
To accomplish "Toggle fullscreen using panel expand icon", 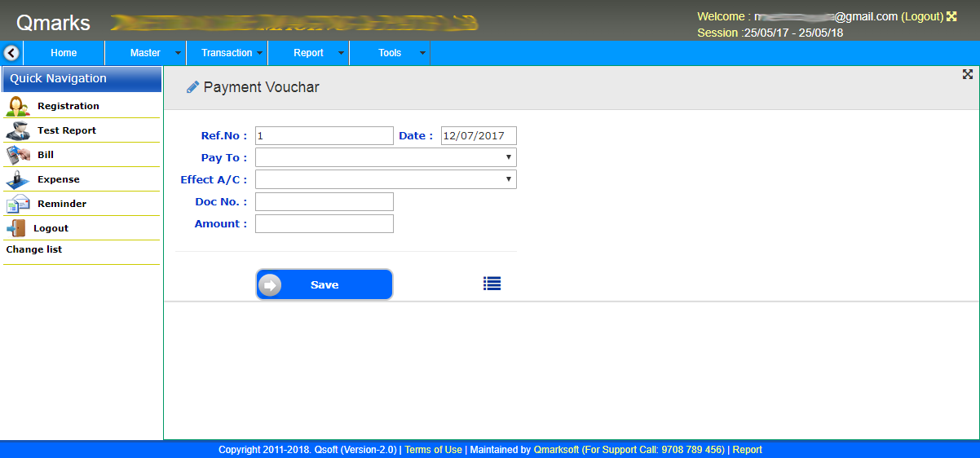I will pyautogui.click(x=968, y=74).
